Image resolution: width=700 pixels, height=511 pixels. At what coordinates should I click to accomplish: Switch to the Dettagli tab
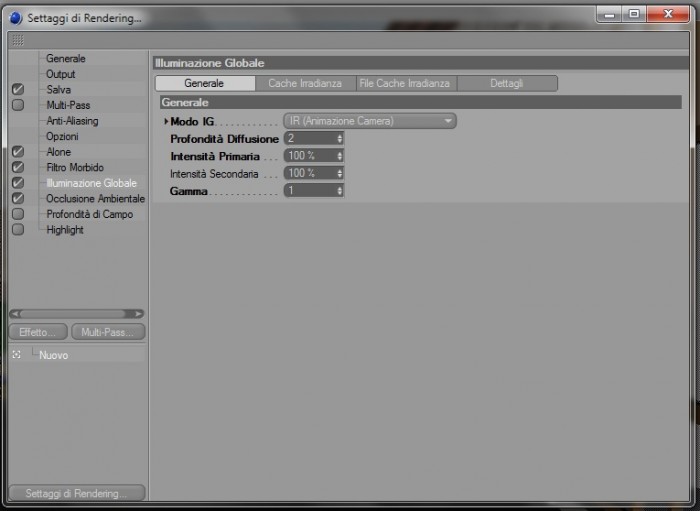click(x=507, y=83)
